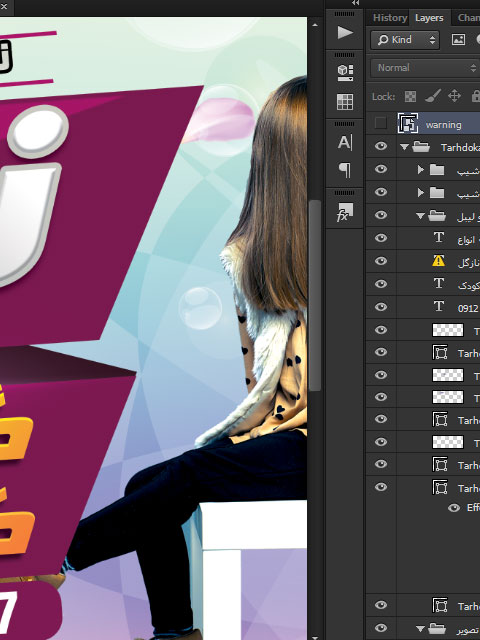The image size is (480, 640).
Task: Click the lock all padlock icon
Action: (476, 96)
